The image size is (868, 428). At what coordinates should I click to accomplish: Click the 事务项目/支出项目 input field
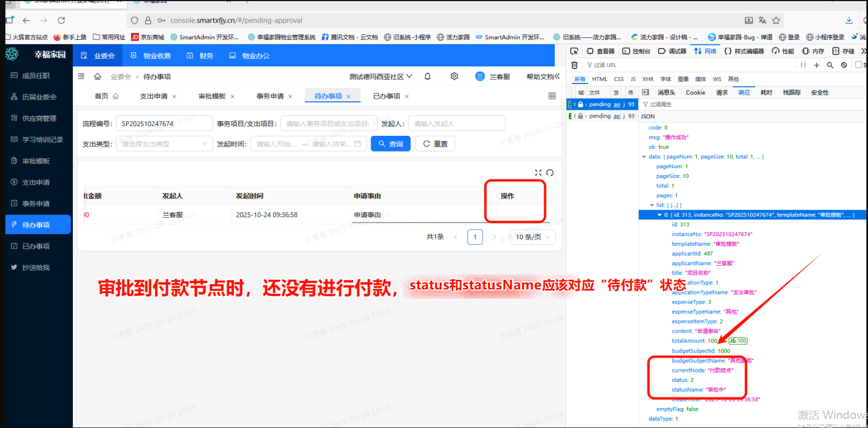pyautogui.click(x=329, y=123)
